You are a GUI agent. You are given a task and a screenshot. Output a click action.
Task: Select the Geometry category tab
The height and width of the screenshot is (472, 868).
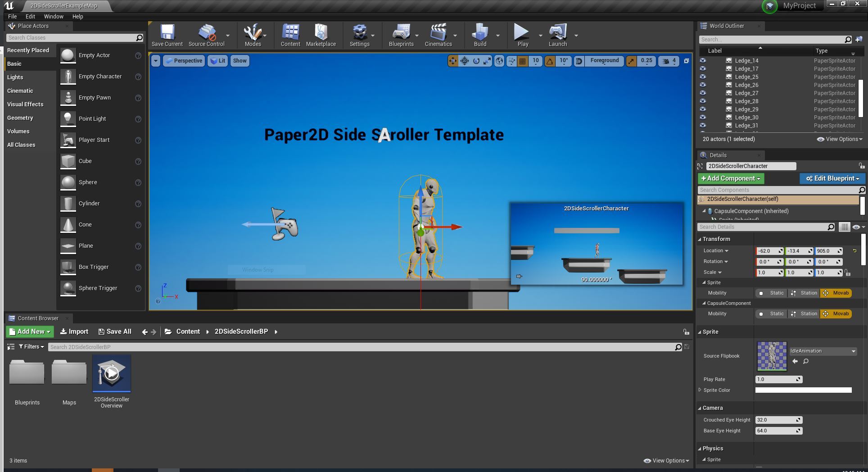tap(20, 118)
